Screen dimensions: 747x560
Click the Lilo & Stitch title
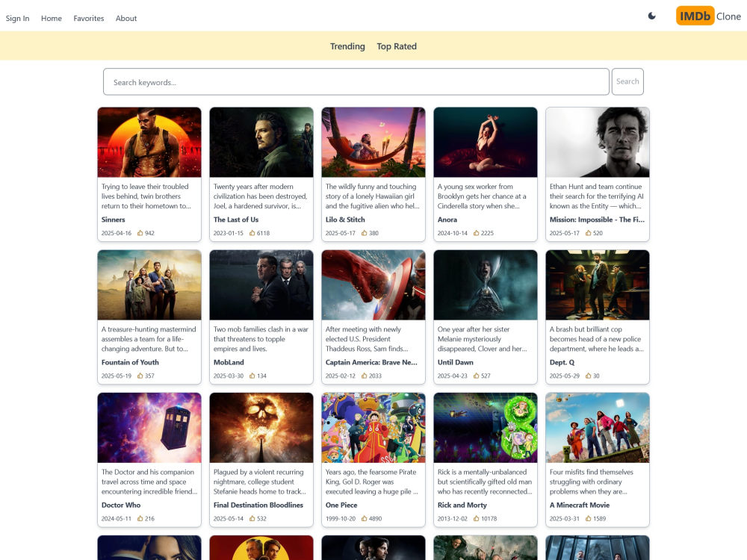coord(345,220)
